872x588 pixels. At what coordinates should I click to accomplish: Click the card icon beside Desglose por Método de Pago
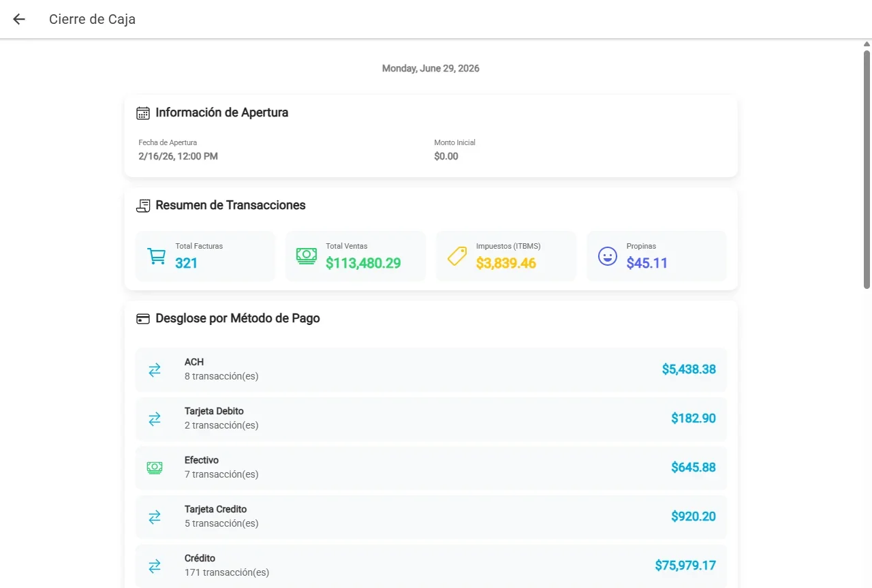tap(143, 319)
